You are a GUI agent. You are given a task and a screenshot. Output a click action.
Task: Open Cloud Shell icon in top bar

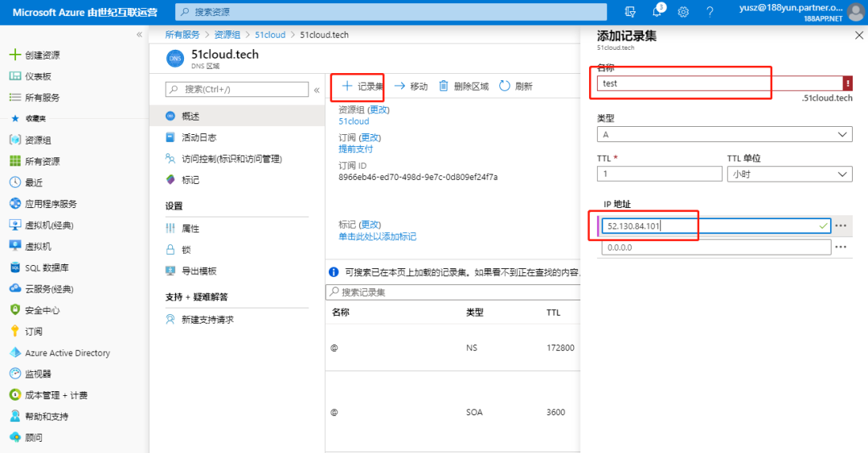pyautogui.click(x=630, y=11)
